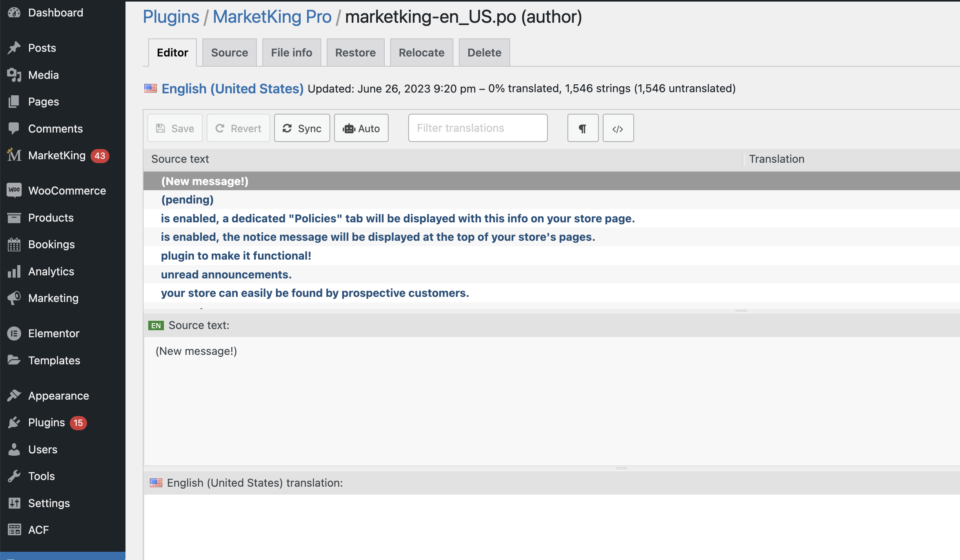Switch to the Source tab
Image resolution: width=960 pixels, height=560 pixels.
229,53
